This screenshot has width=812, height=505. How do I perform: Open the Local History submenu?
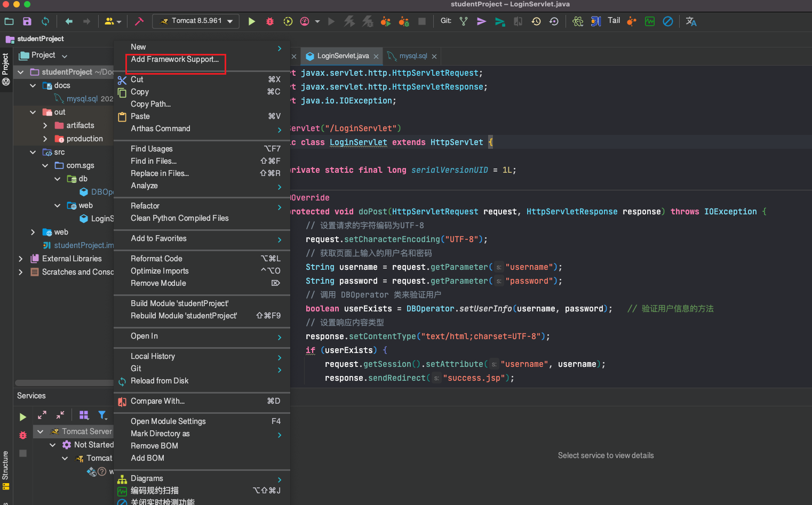[x=202, y=356]
